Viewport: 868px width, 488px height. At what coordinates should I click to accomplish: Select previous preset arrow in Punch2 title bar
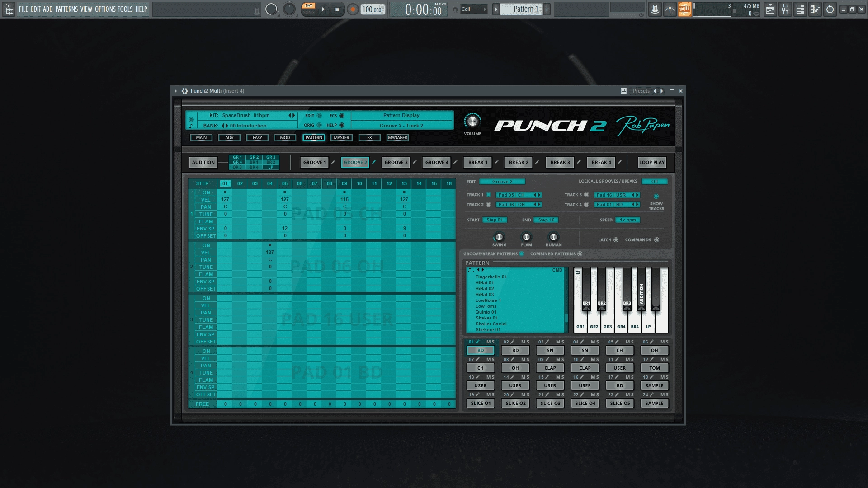(655, 91)
